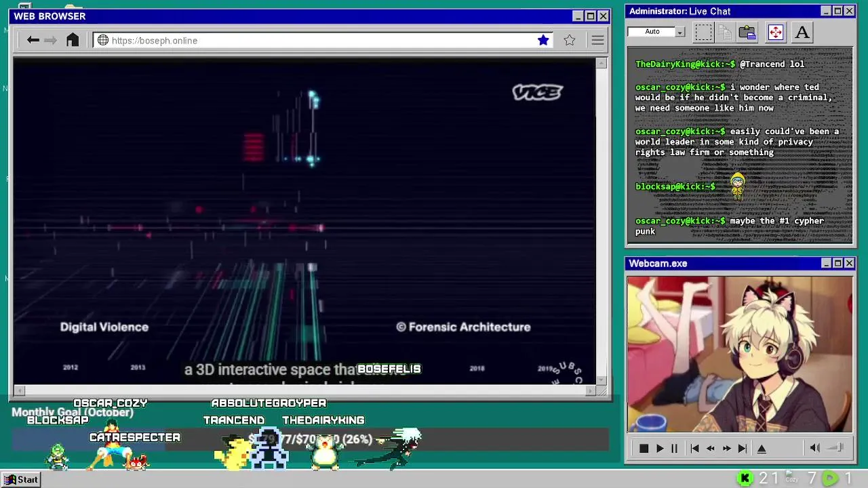The height and width of the screenshot is (488, 868).
Task: Toggle the blue bookmark star
Action: pyautogui.click(x=543, y=40)
